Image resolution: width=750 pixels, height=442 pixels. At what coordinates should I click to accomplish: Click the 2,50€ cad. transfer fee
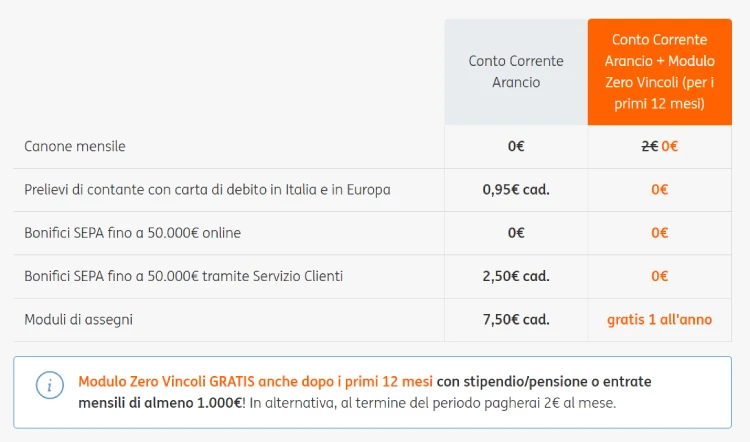(x=516, y=276)
